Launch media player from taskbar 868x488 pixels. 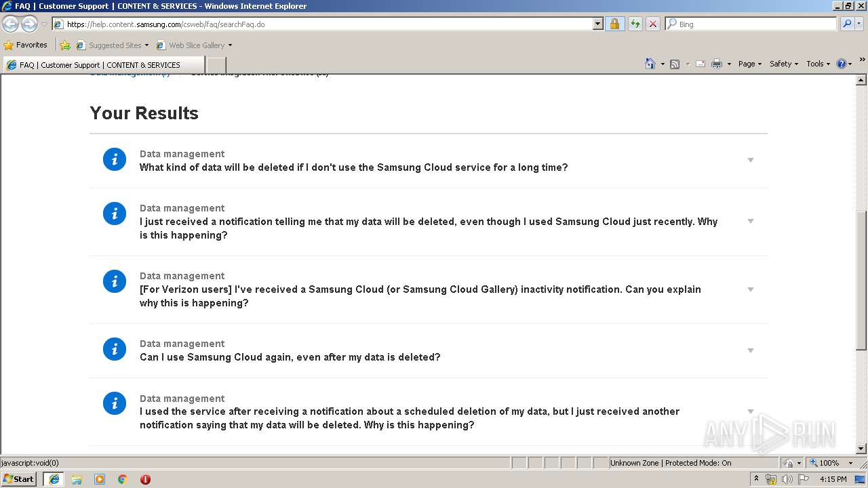[100, 479]
